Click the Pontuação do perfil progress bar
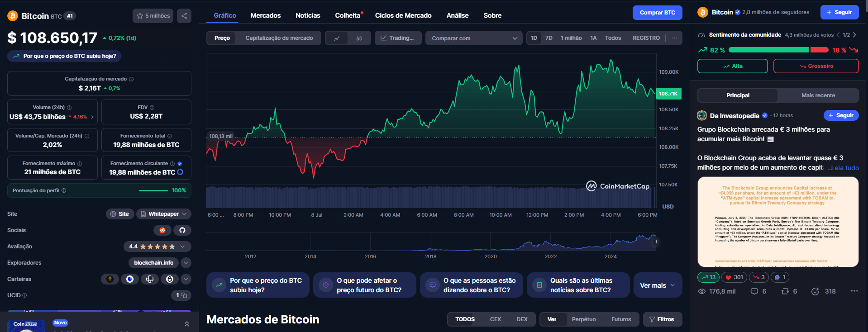Image resolution: width=868 pixels, height=332 pixels. coord(153,190)
